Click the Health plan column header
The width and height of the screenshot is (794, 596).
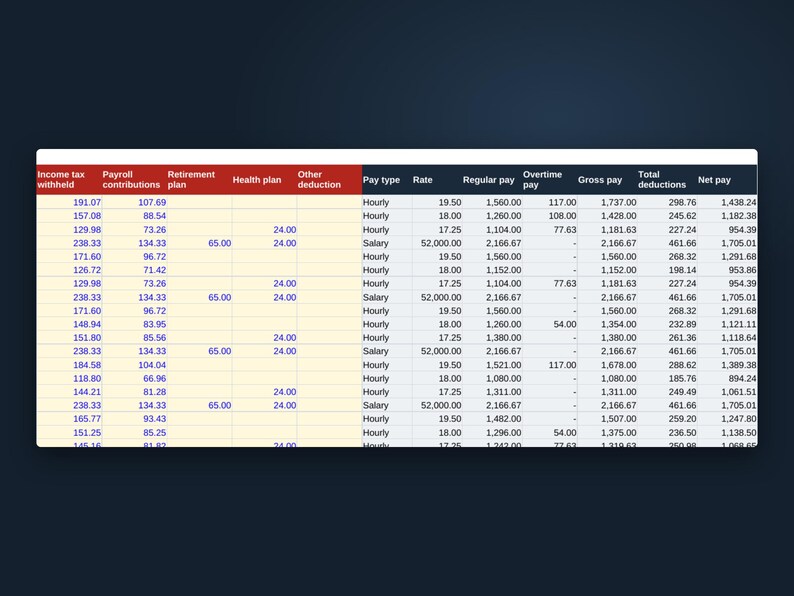264,180
